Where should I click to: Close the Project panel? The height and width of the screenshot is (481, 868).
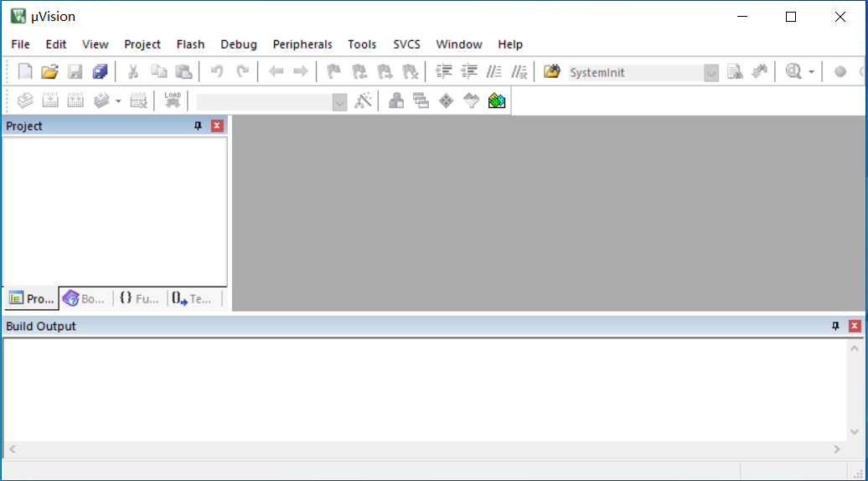(217, 126)
